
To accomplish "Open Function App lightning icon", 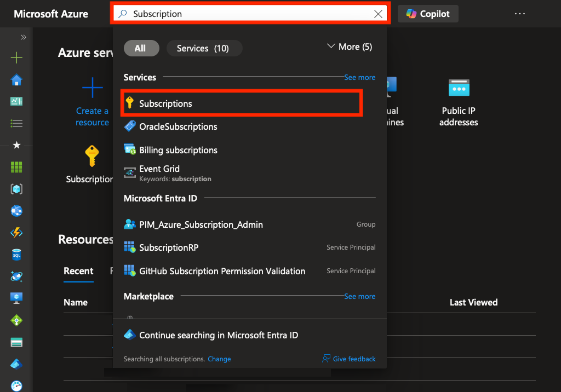I will click(x=16, y=233).
